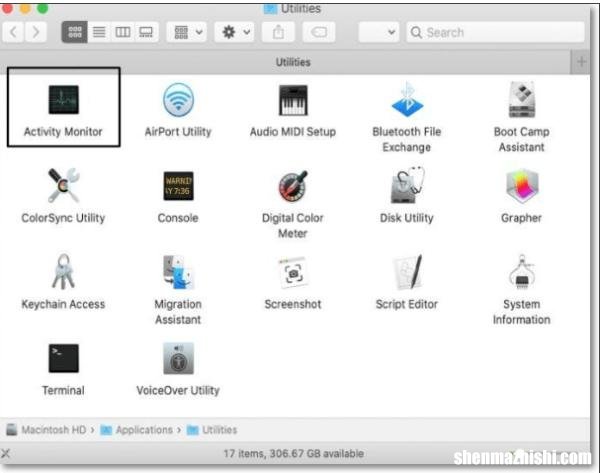Viewport: 602px width, 473px height.
Task: Go back with the left arrow button
Action: point(13,32)
